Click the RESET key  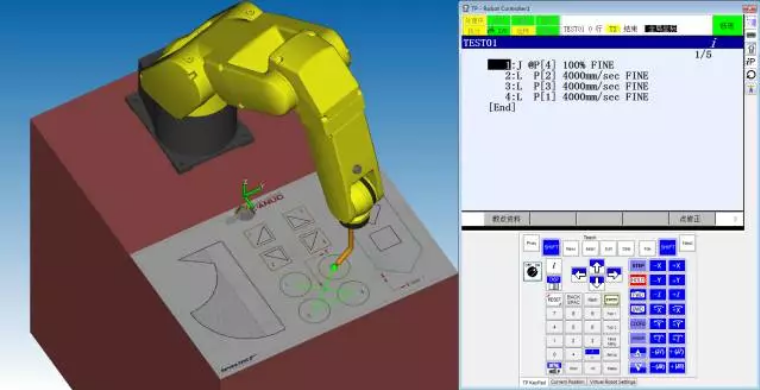[554, 299]
